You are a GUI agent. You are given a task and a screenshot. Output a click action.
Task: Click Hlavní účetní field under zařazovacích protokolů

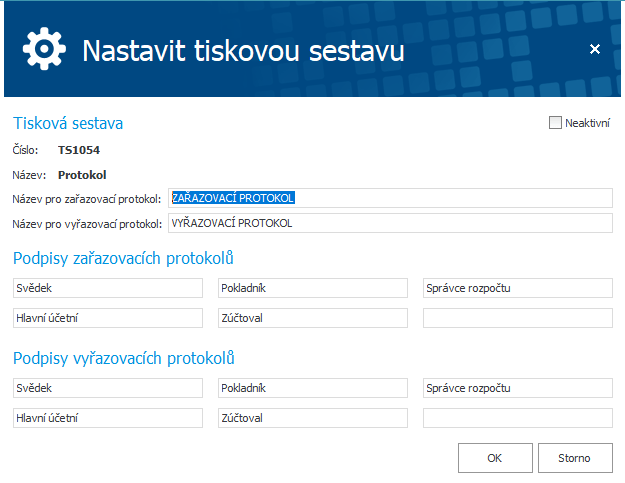point(108,318)
